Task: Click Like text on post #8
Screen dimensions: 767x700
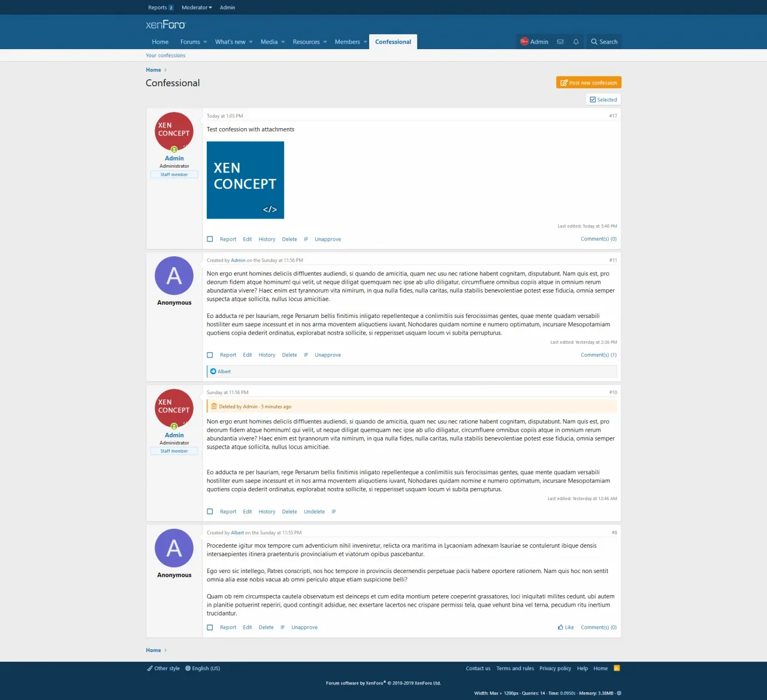Action: click(x=569, y=628)
